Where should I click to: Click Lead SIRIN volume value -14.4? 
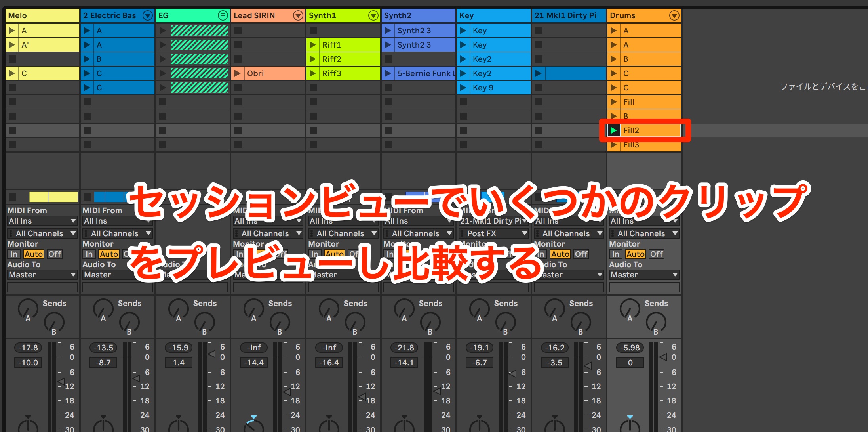(254, 363)
